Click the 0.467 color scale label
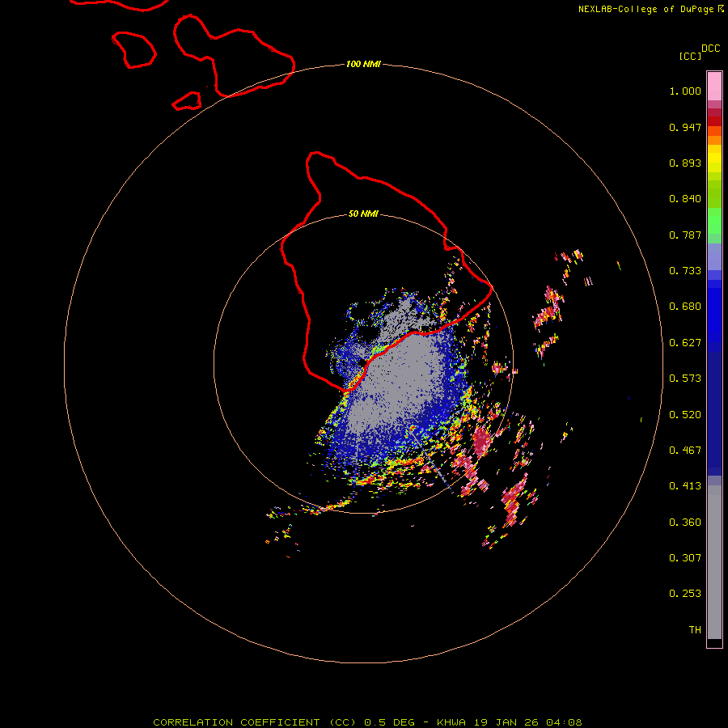 coord(685,451)
